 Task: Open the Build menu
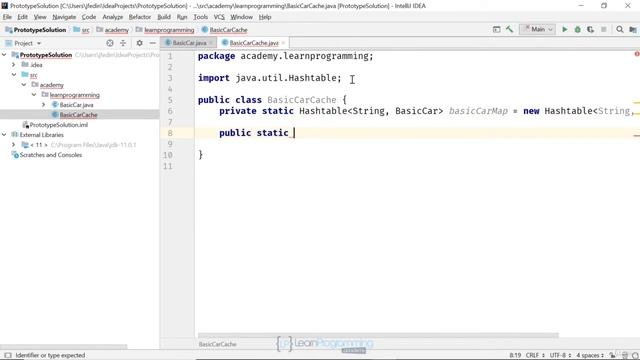tap(164, 17)
